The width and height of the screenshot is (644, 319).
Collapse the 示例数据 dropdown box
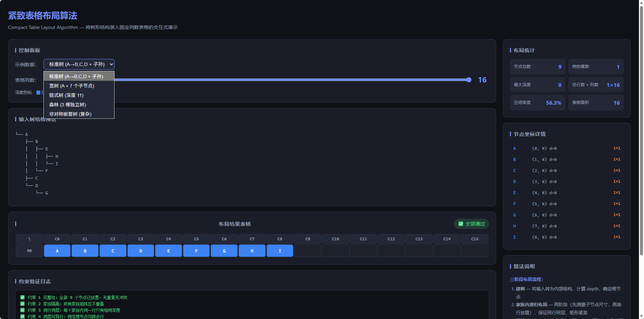[79, 64]
